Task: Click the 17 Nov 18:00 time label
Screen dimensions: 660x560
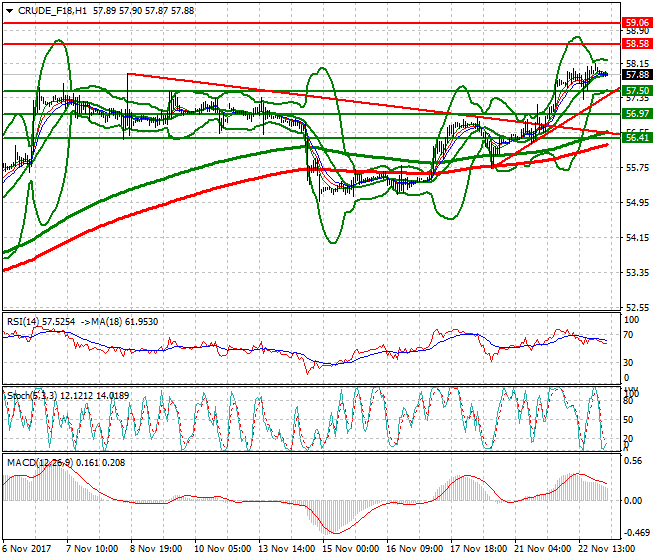Action: pos(478,549)
